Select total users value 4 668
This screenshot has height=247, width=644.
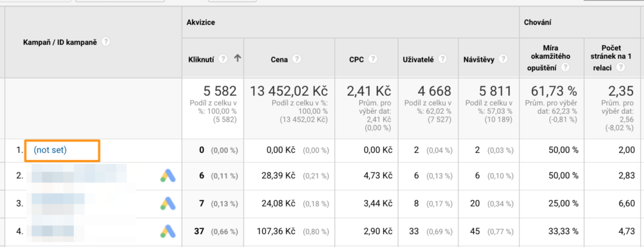coord(434,91)
